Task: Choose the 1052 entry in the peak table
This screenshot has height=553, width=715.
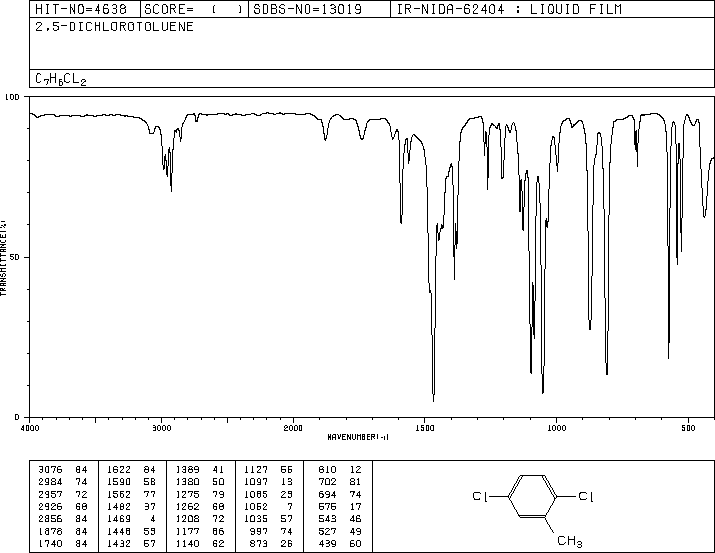Action: pos(256,506)
